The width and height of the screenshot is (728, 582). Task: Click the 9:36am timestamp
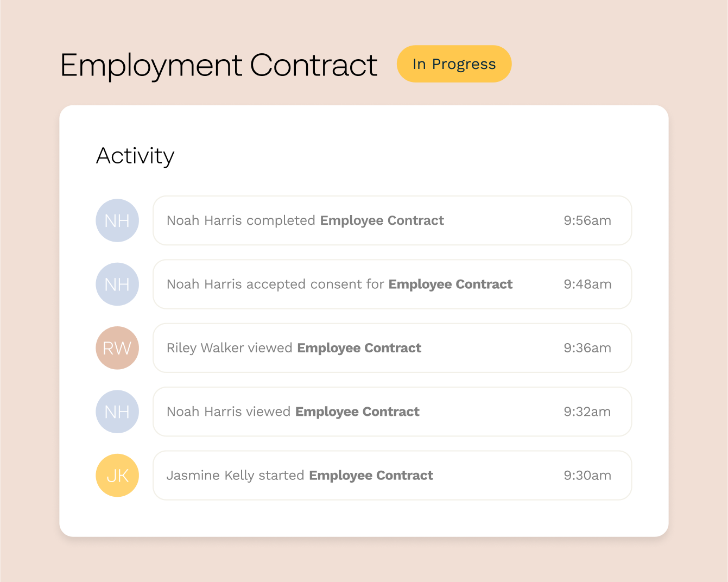point(587,348)
